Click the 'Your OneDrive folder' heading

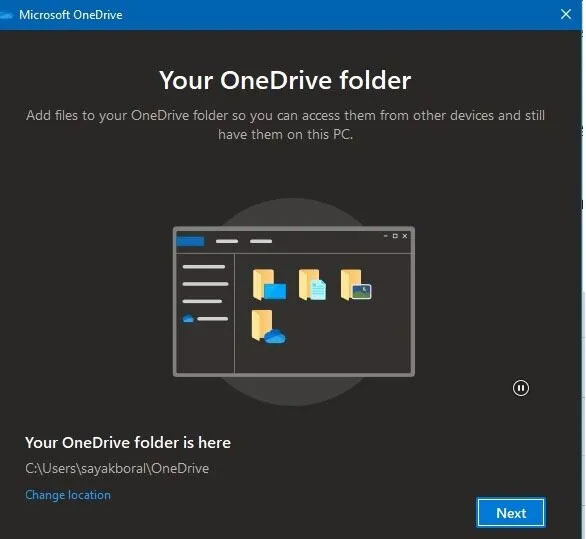(285, 80)
